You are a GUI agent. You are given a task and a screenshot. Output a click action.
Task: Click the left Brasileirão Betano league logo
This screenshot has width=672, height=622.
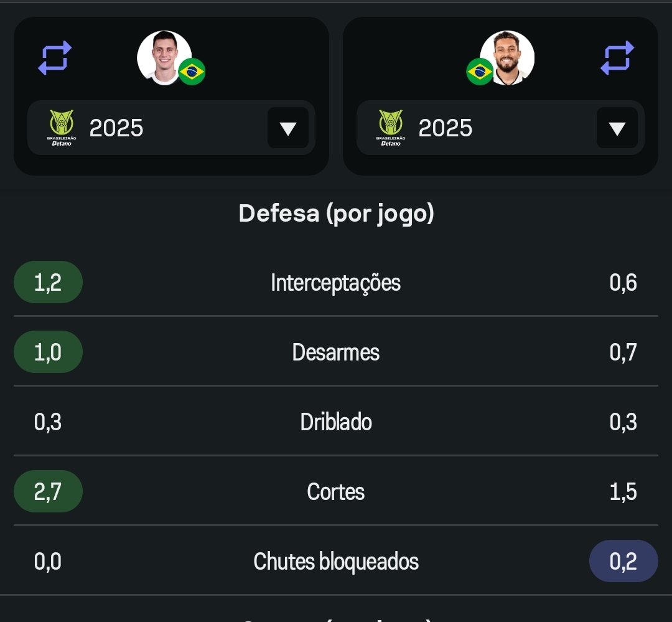click(x=61, y=128)
